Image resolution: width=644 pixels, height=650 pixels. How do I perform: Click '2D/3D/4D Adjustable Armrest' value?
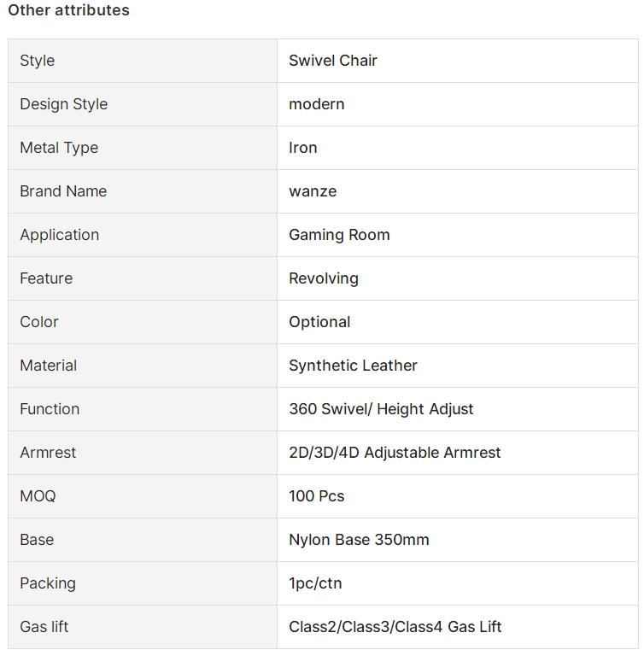[x=395, y=452]
